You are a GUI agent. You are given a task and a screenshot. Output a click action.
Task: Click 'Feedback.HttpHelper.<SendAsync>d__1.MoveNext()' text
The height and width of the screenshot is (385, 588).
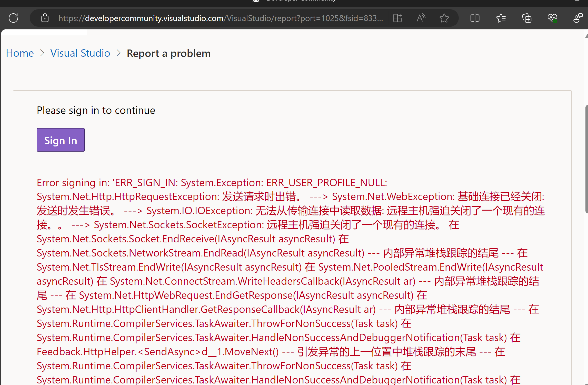pyautogui.click(x=157, y=352)
